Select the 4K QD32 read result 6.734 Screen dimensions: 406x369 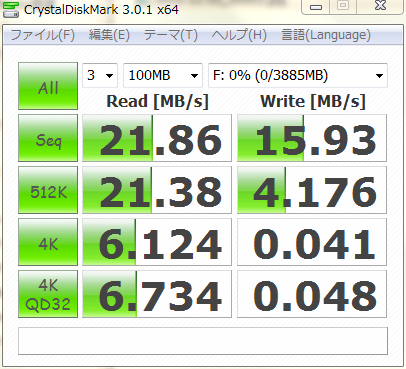point(157,294)
